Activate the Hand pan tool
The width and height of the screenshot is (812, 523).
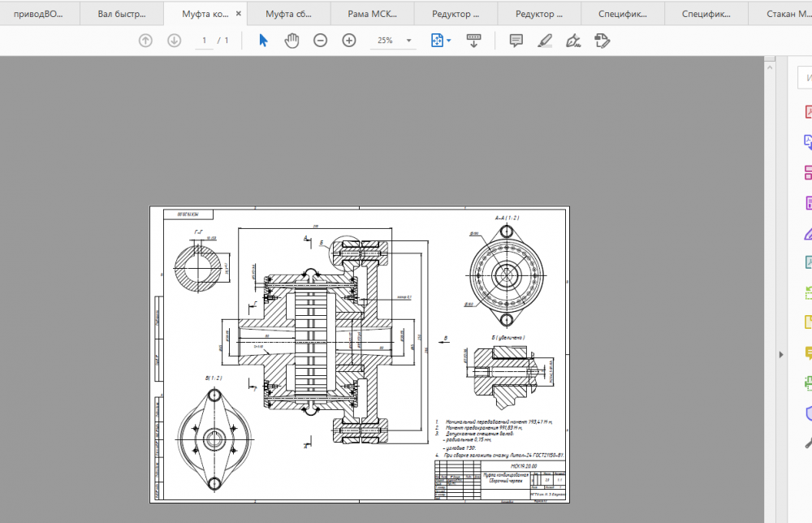[x=292, y=41]
